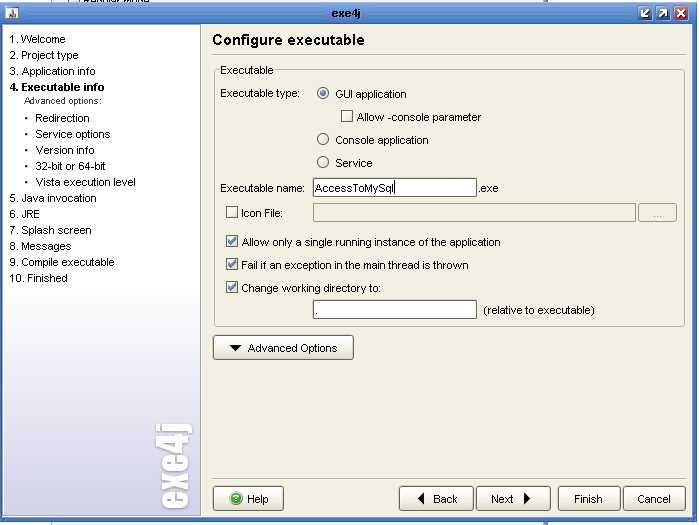Enable Allow -console parameter checkbox
This screenshot has width=699, height=525.
(x=346, y=116)
